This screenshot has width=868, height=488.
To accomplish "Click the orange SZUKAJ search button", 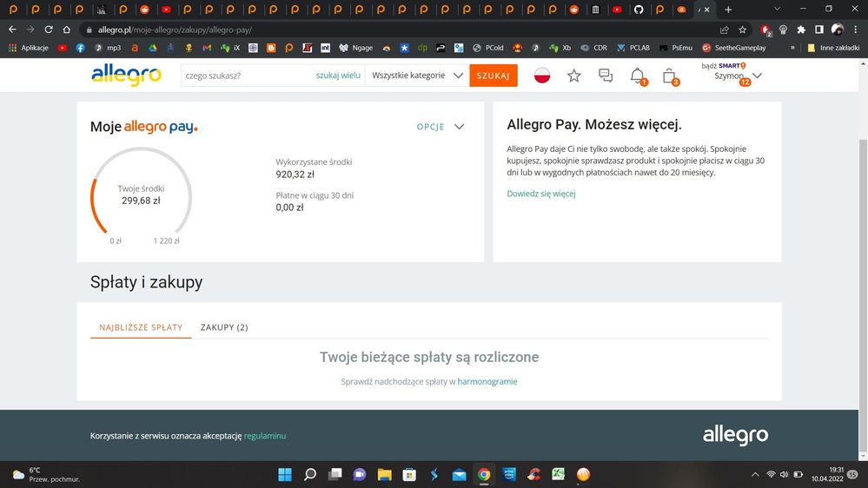I will tap(494, 76).
